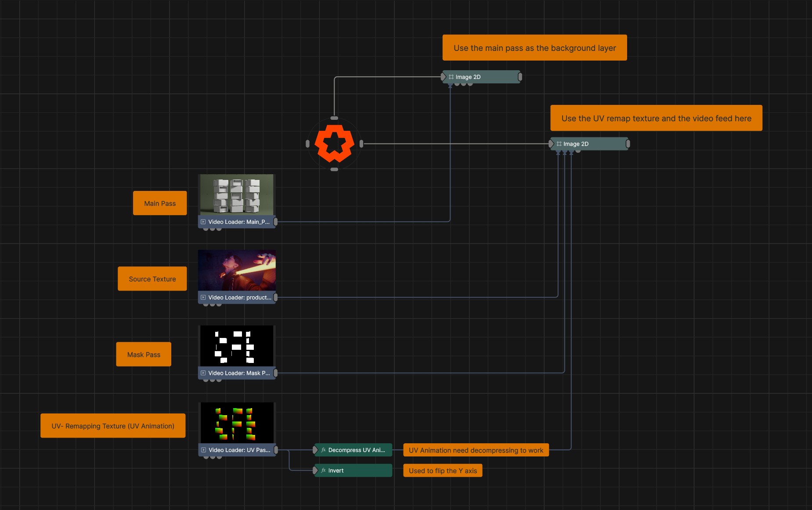Select the Source Texture video thumbnail
The image size is (812, 510).
pyautogui.click(x=237, y=270)
